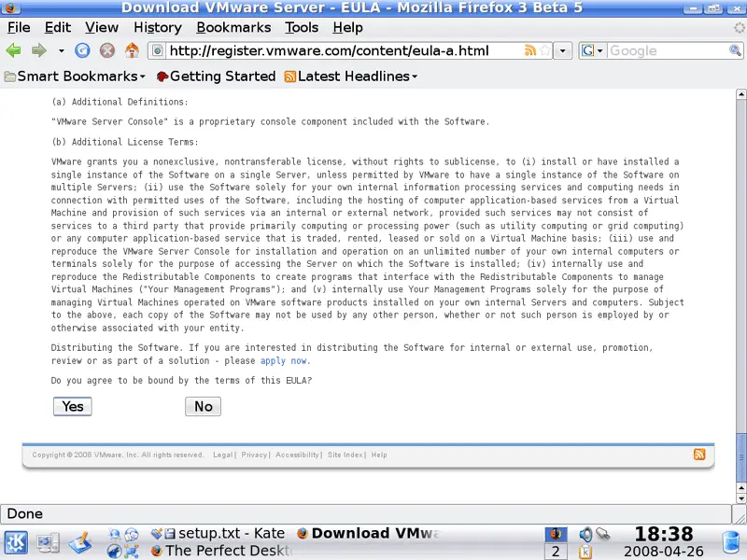Follow the "apply now" link
747x560 pixels.
click(284, 360)
